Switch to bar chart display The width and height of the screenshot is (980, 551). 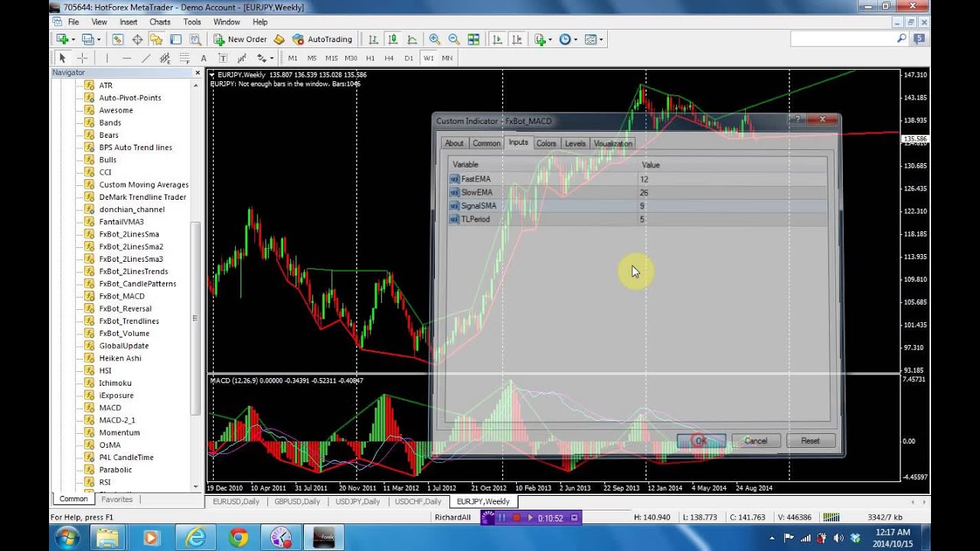(373, 39)
